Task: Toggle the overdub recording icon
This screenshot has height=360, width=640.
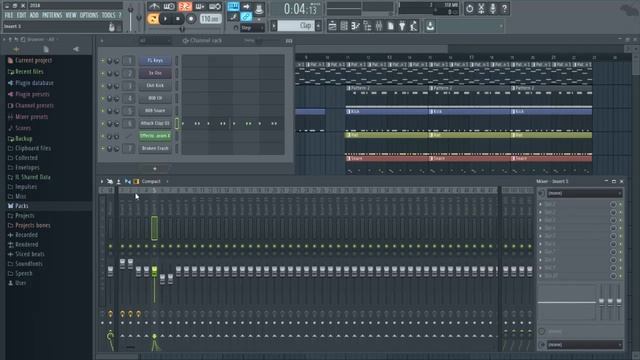Action: 200,7
